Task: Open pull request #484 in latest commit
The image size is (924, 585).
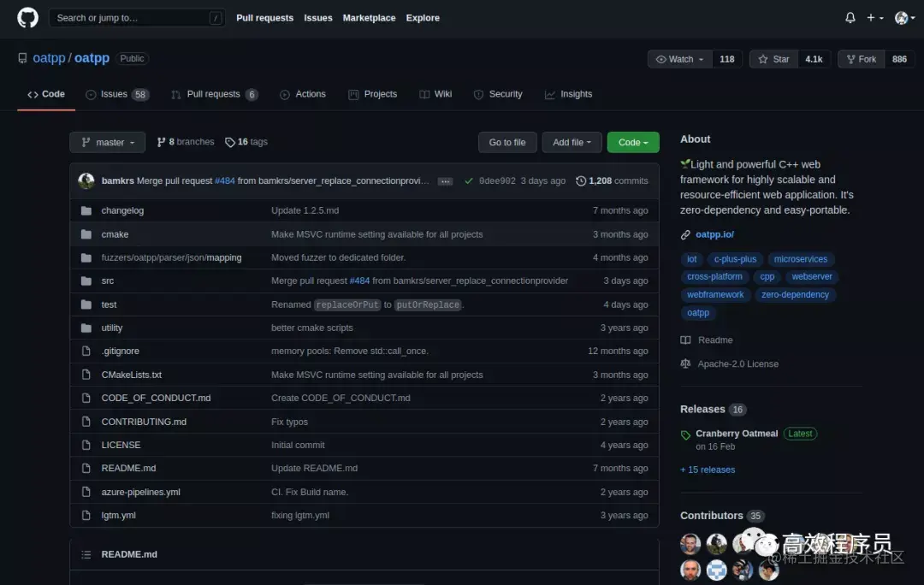Action: click(224, 180)
